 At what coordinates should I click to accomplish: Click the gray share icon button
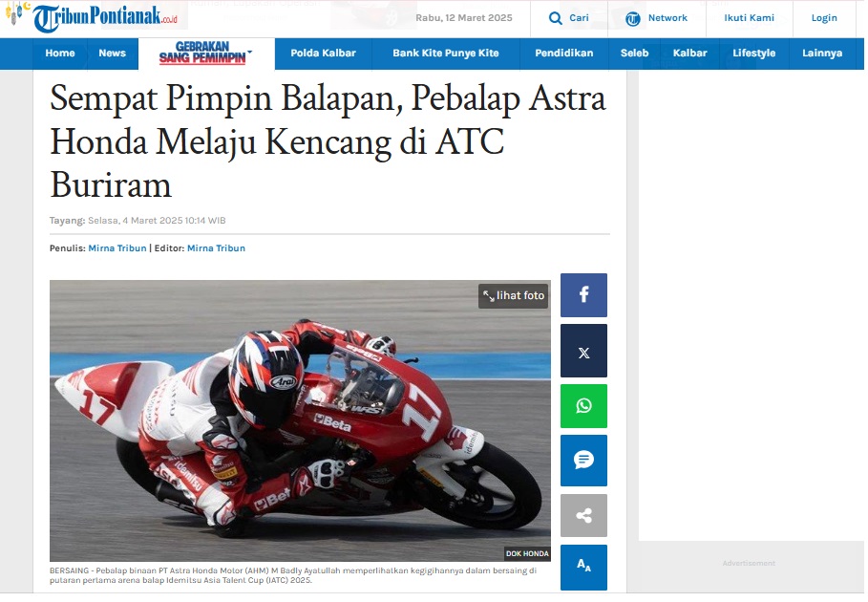[x=583, y=516]
